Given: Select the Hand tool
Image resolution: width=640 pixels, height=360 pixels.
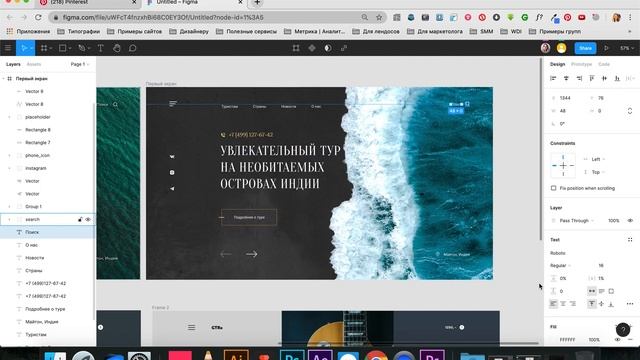Looking at the screenshot, I should tap(117, 48).
